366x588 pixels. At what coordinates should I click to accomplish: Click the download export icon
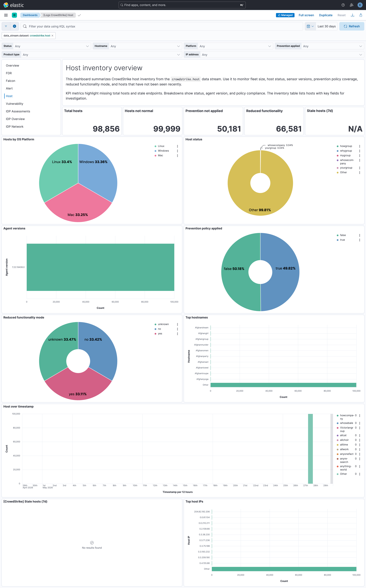click(352, 15)
